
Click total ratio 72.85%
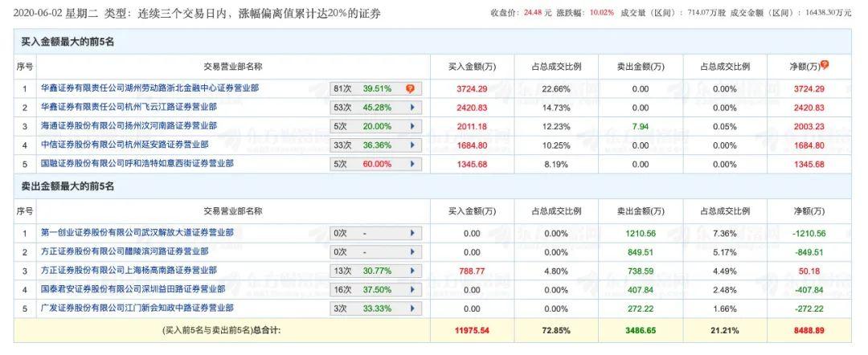556,331
